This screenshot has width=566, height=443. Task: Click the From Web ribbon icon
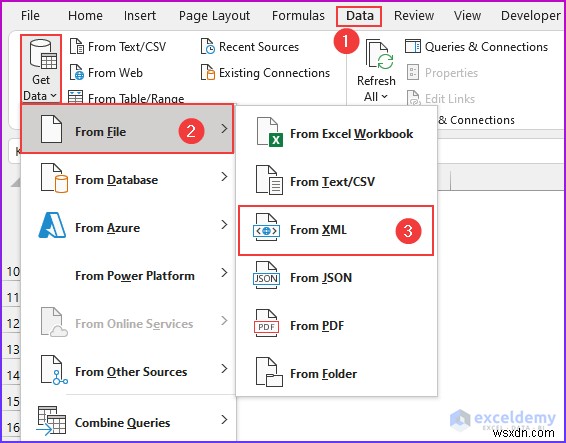point(77,73)
